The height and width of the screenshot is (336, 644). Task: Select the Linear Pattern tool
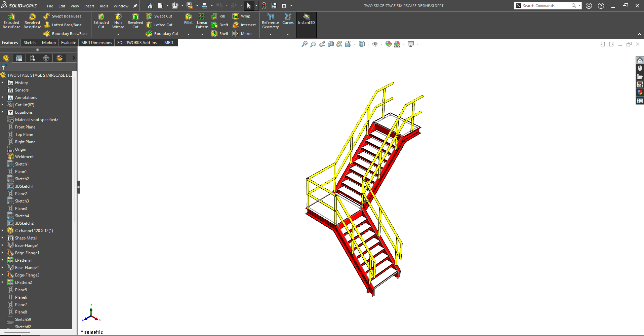pos(202,21)
